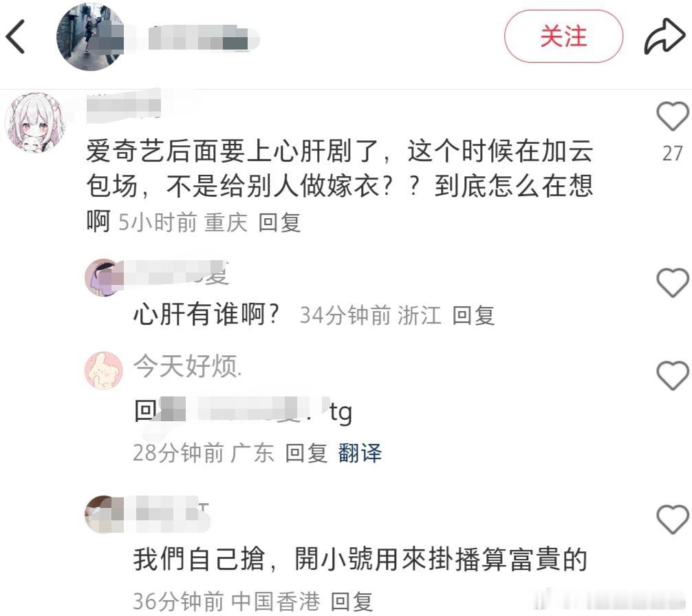
Task: Open the bunny avatar of 今天好烦.
Action: point(104,370)
